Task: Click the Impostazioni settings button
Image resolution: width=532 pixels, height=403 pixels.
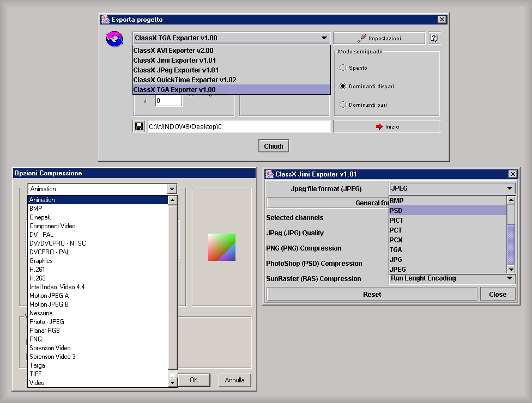Action: point(379,38)
